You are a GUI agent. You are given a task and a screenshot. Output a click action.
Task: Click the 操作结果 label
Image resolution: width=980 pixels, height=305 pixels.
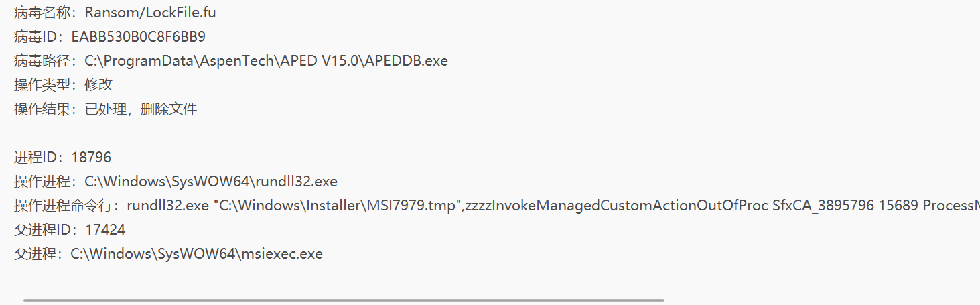pyautogui.click(x=42, y=109)
